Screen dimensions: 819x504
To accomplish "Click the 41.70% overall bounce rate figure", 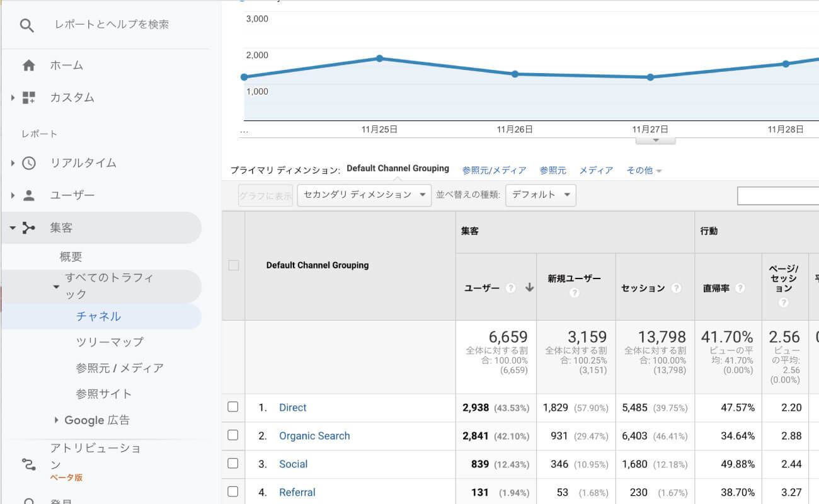I will 727,337.
